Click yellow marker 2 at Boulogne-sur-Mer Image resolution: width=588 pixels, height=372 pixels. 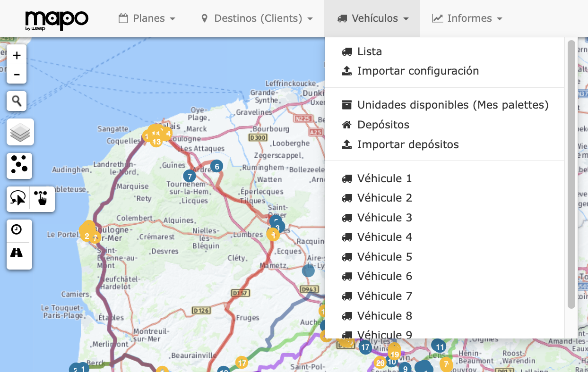(x=87, y=236)
